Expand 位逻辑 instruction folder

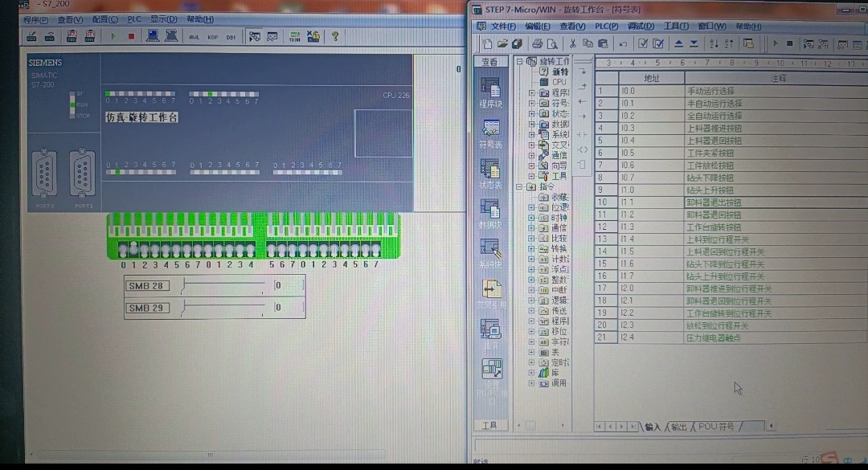531,207
